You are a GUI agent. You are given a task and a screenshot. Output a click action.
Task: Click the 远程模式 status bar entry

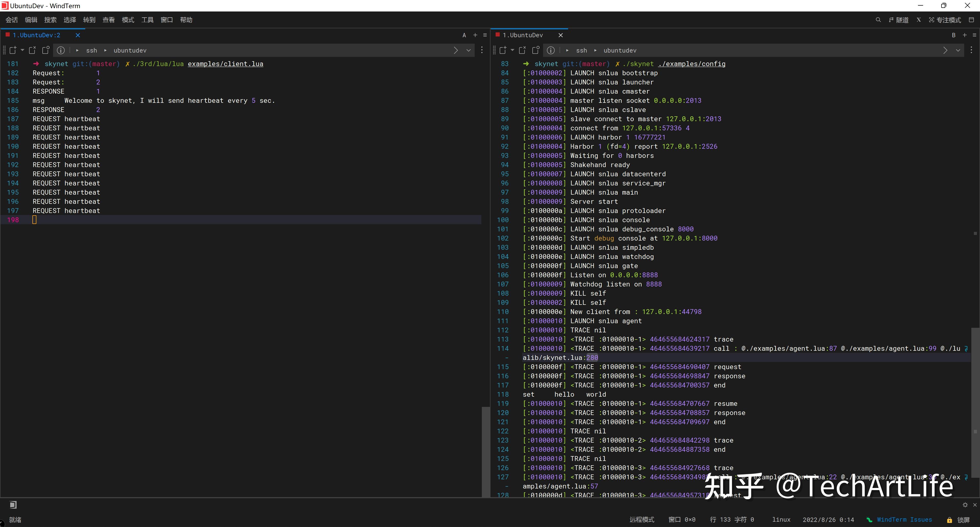[642, 519]
